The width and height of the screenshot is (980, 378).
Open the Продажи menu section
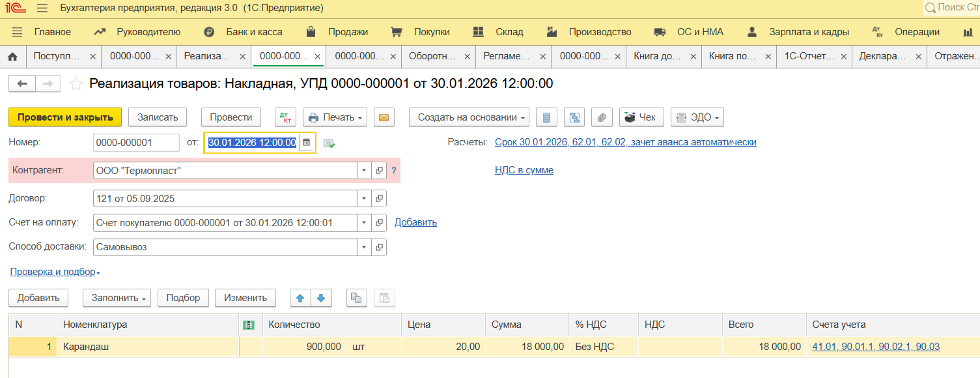click(348, 32)
